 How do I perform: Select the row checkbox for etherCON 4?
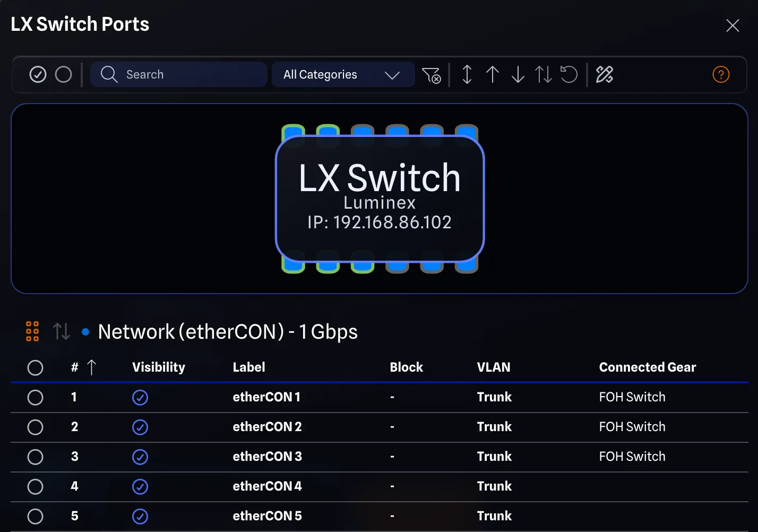pos(35,486)
